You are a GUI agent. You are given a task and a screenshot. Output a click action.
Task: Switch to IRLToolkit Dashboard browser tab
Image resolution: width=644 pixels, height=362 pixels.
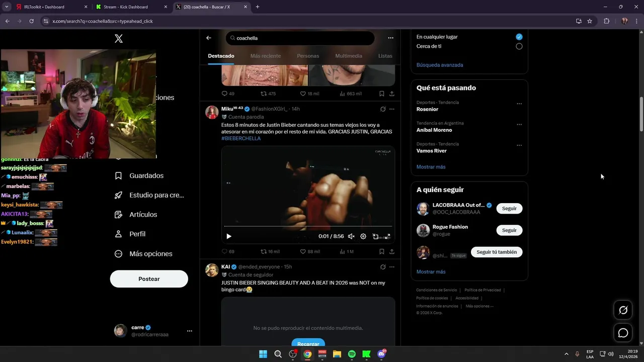click(x=50, y=7)
